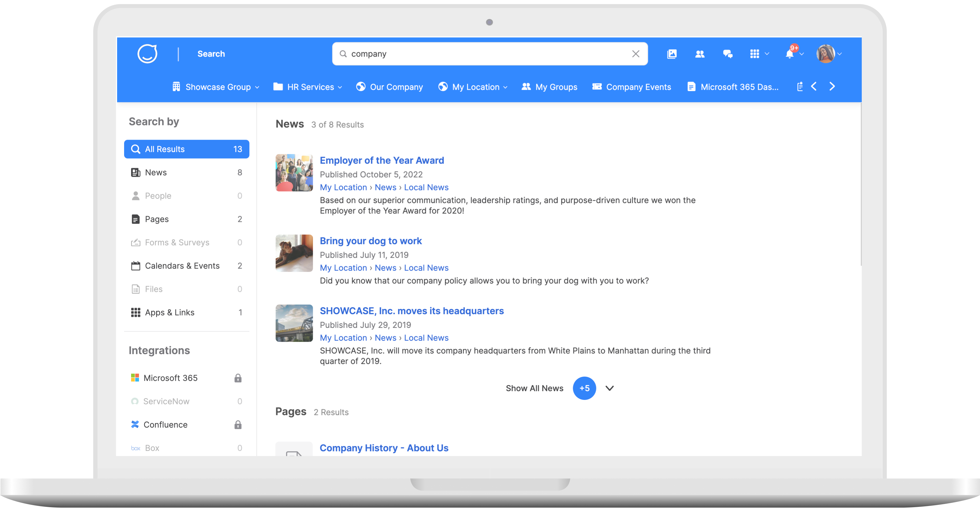This screenshot has width=980, height=527.
Task: Filter results by News
Action: click(x=186, y=172)
